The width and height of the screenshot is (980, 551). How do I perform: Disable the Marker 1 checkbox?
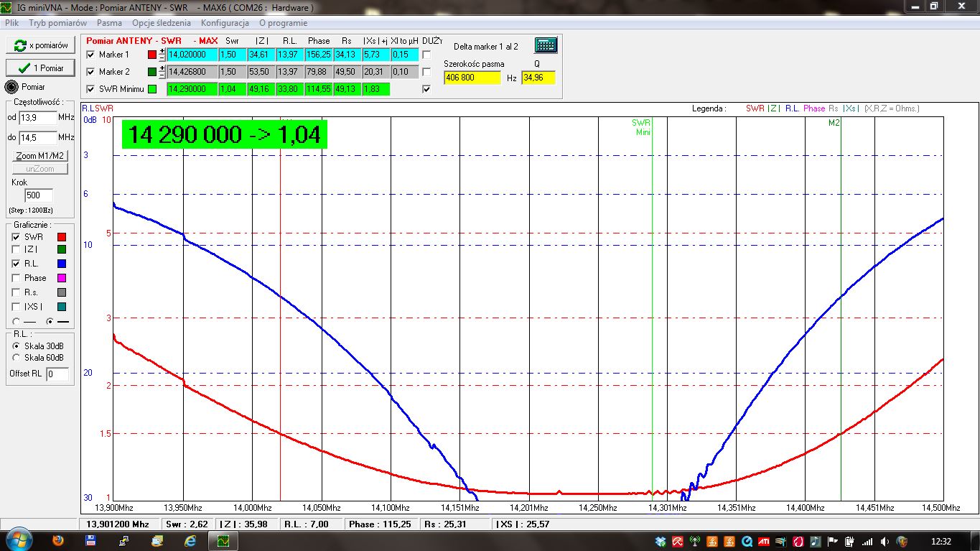90,55
